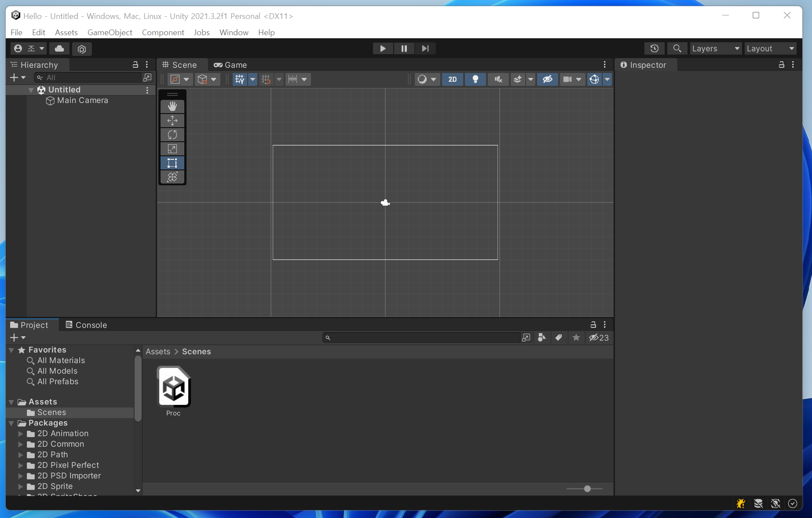The image size is (812, 518).
Task: Open Unity cloud services
Action: pos(59,48)
